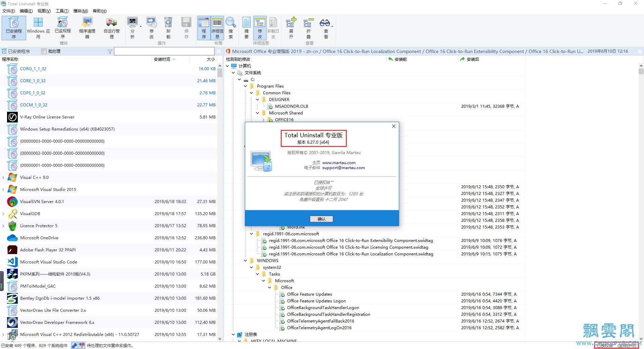Collapse the 文件系统 tree node
Screen dimensions: 644x349
(x=233, y=73)
